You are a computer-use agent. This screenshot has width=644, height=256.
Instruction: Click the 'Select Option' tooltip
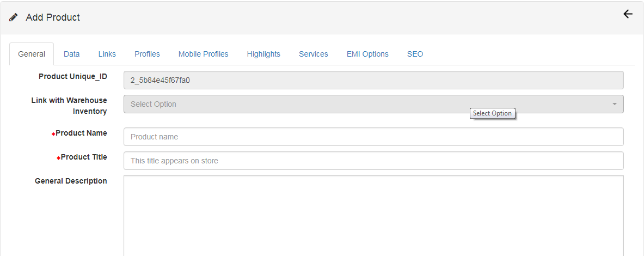492,113
